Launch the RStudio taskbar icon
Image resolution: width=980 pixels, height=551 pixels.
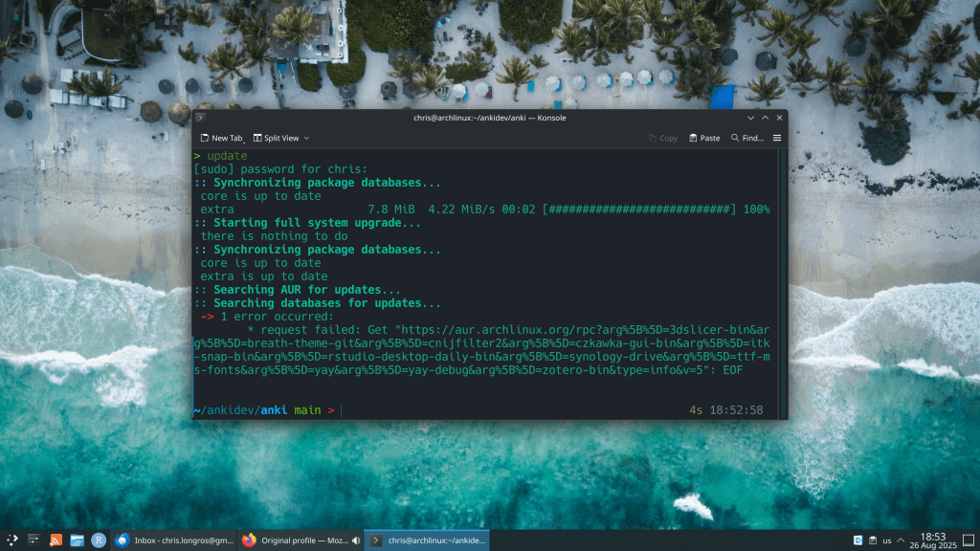tap(99, 540)
